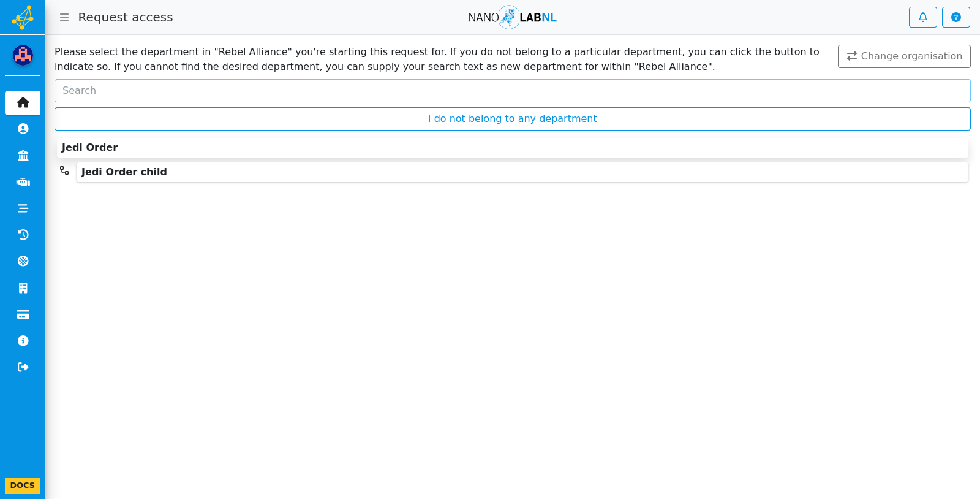This screenshot has width=980, height=499.
Task: Open the institution building sidebar icon
Action: click(23, 156)
